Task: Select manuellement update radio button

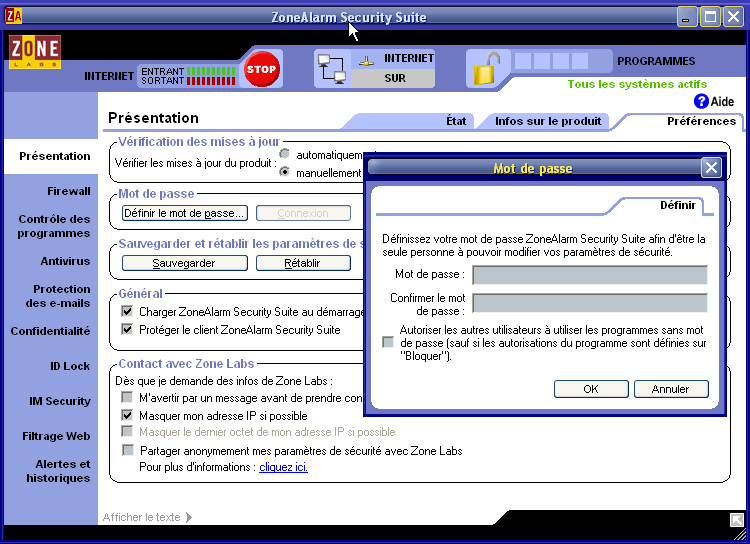Action: click(285, 171)
